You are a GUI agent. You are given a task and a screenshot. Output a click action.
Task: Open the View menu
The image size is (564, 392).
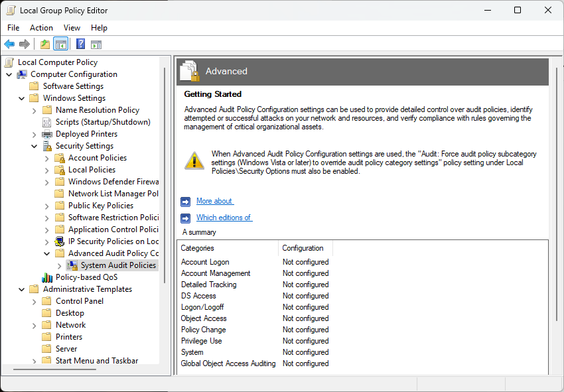(x=72, y=28)
